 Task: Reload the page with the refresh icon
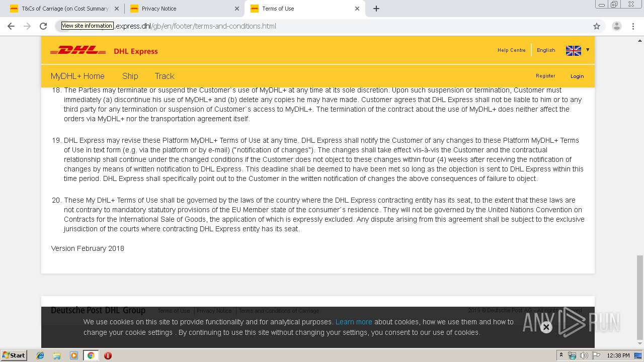coord(43,26)
